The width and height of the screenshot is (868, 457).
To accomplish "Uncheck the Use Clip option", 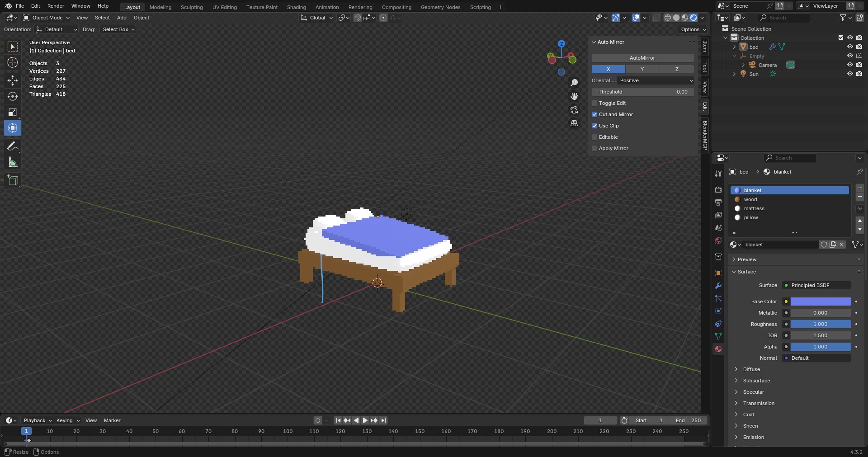I will pos(594,126).
